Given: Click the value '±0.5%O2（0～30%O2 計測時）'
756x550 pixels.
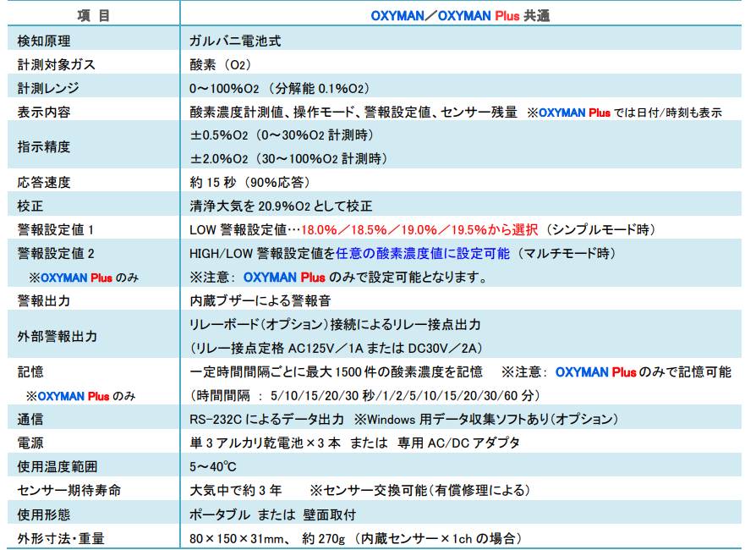Looking at the screenshot, I should [x=282, y=135].
